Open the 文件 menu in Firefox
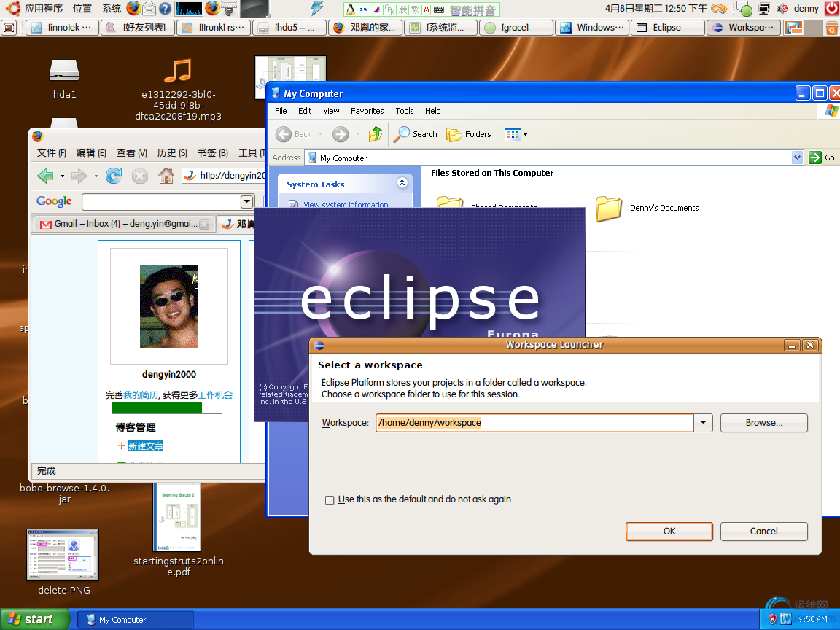Screen dimensions: 840x630 point(52,153)
